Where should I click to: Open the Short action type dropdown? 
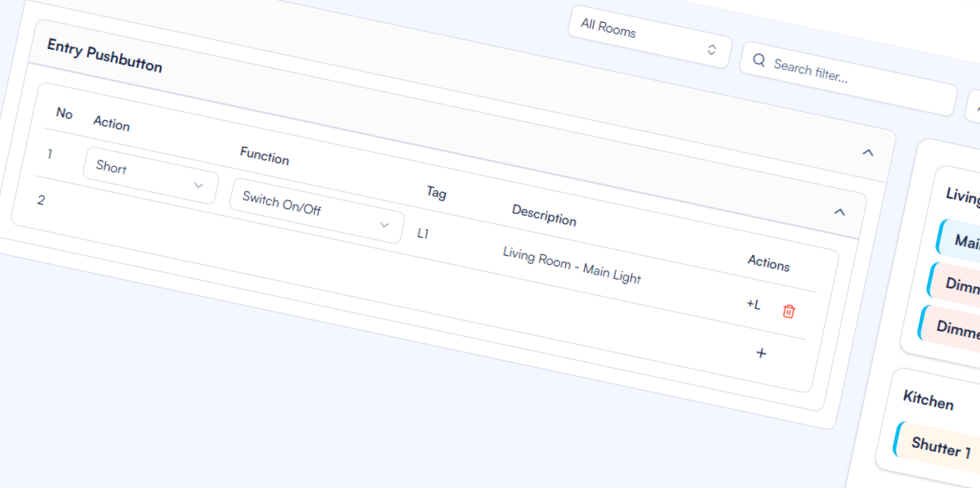[149, 175]
